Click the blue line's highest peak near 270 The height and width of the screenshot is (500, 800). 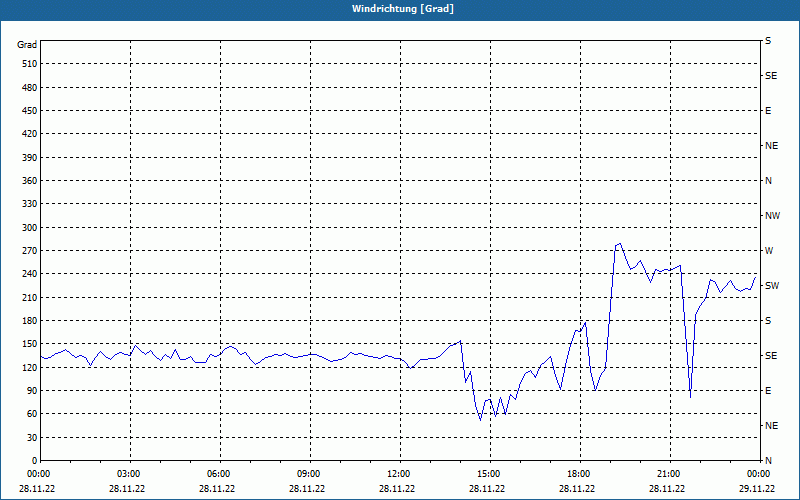[x=620, y=244]
